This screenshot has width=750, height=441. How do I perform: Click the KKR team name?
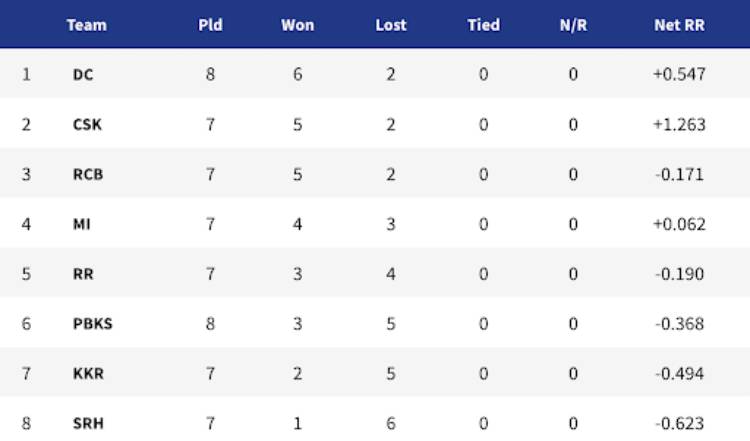[88, 374]
